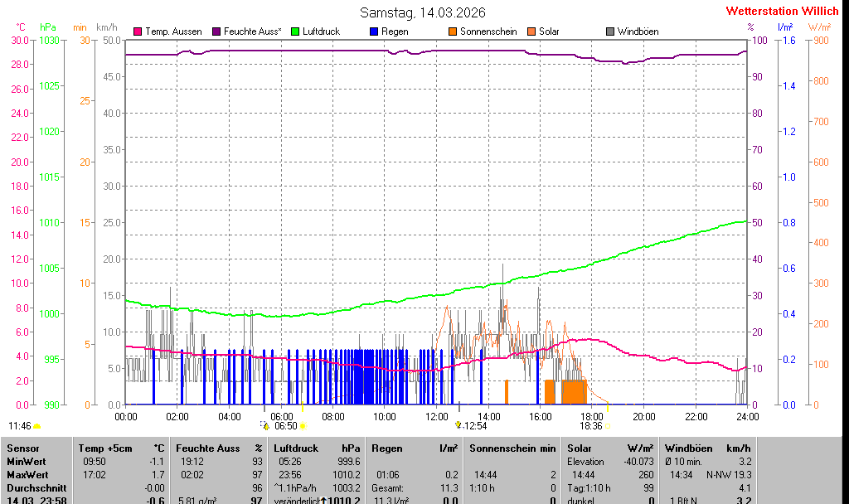Click the gray Windböen legend square
This screenshot has height=504, width=849.
(x=610, y=31)
